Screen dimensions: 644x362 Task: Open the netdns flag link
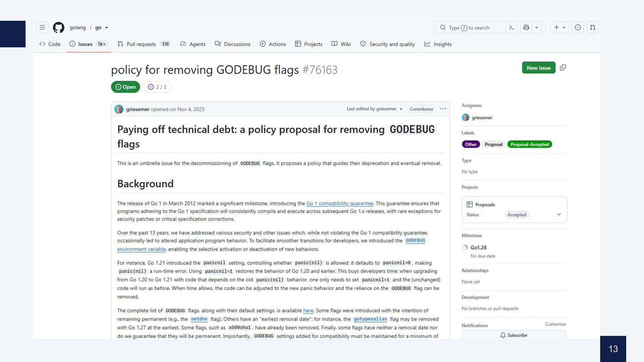tap(199, 319)
